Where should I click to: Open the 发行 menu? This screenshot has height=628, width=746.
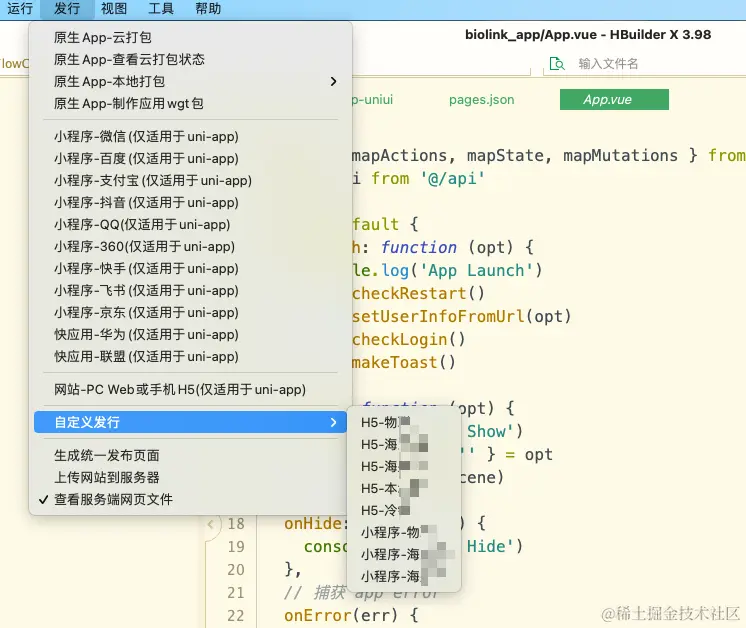click(67, 9)
